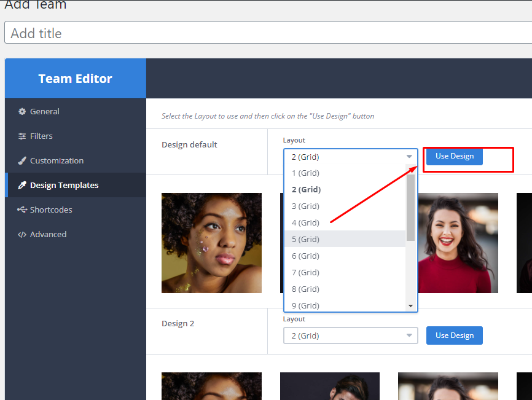Switch to the Customization tab

pos(76,161)
